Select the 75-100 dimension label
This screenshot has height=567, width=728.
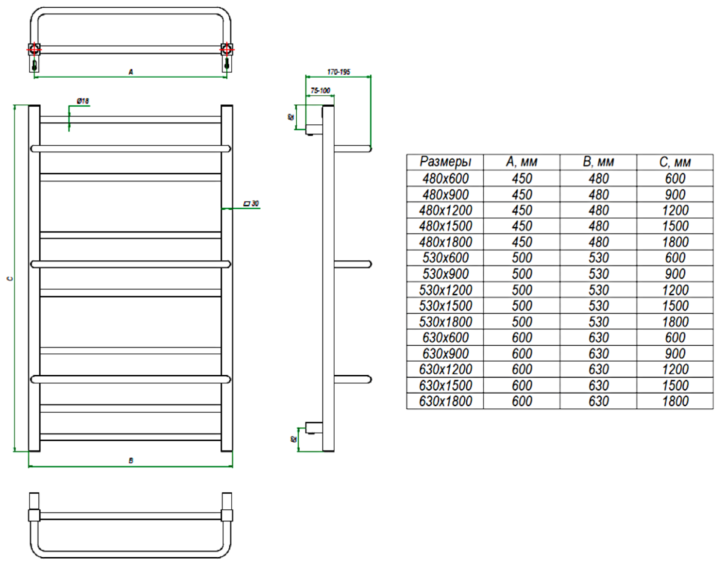pyautogui.click(x=320, y=90)
